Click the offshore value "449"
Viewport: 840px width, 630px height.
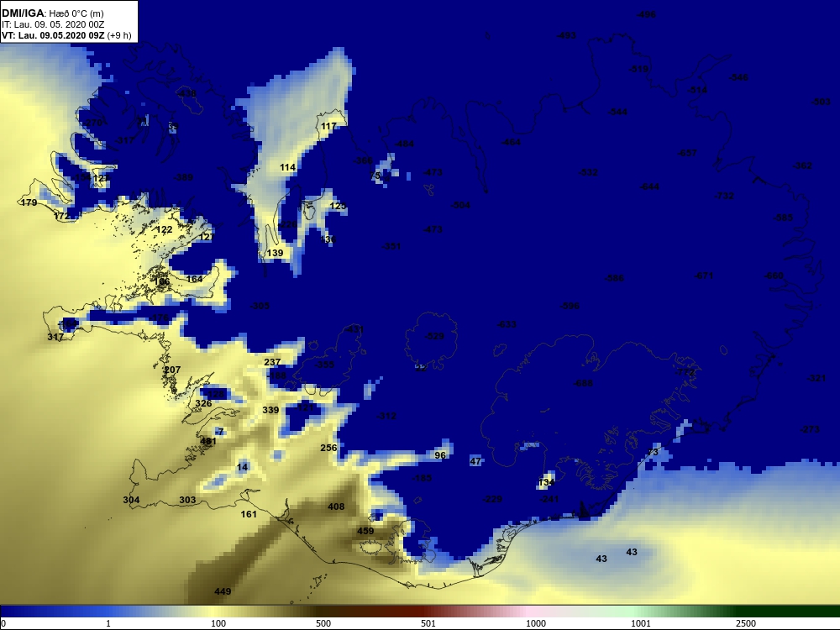(223, 591)
